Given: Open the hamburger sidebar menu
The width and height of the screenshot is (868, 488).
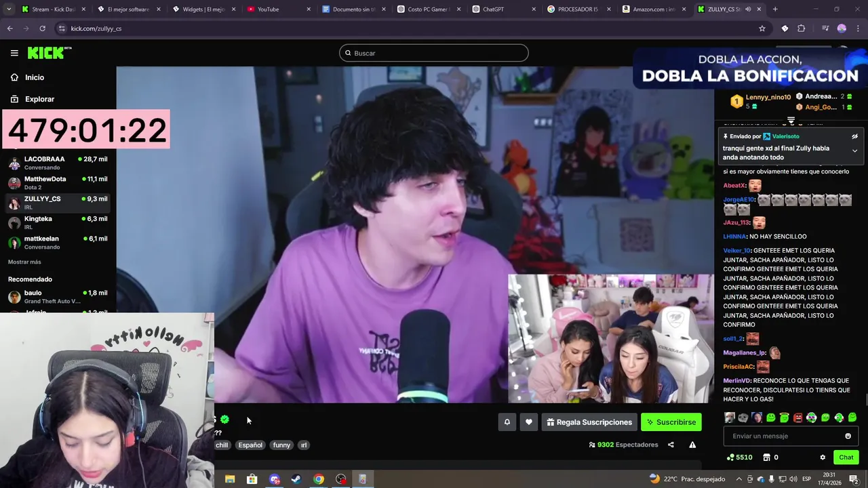Looking at the screenshot, I should click(14, 53).
